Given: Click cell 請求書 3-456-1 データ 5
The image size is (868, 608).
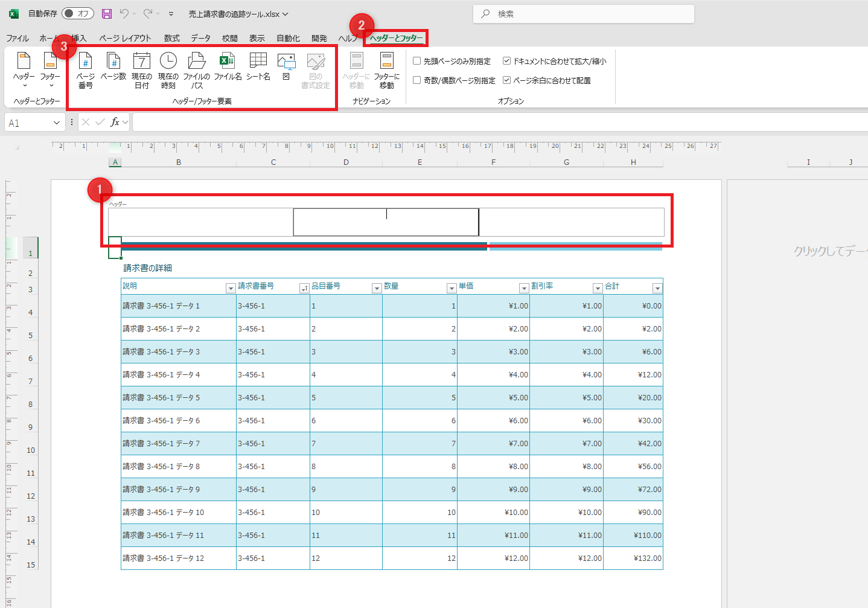Looking at the screenshot, I should pos(179,398).
